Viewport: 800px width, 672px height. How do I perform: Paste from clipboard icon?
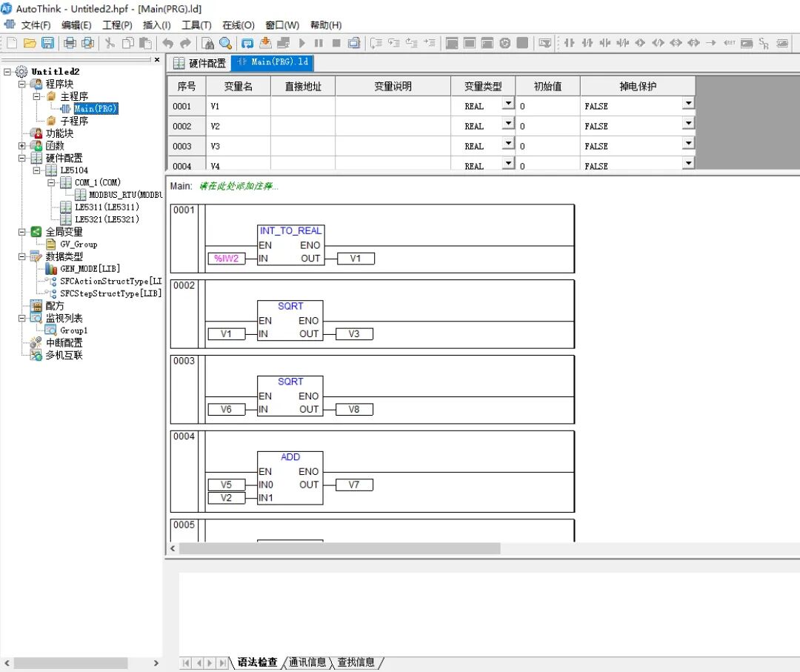145,44
